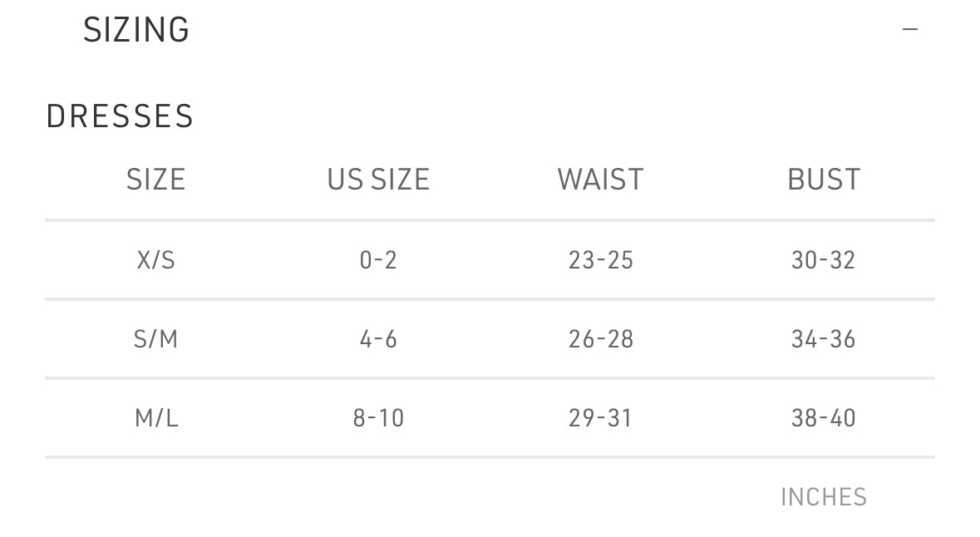
Task: Click the 29-31 waist measurement
Action: pyautogui.click(x=600, y=417)
